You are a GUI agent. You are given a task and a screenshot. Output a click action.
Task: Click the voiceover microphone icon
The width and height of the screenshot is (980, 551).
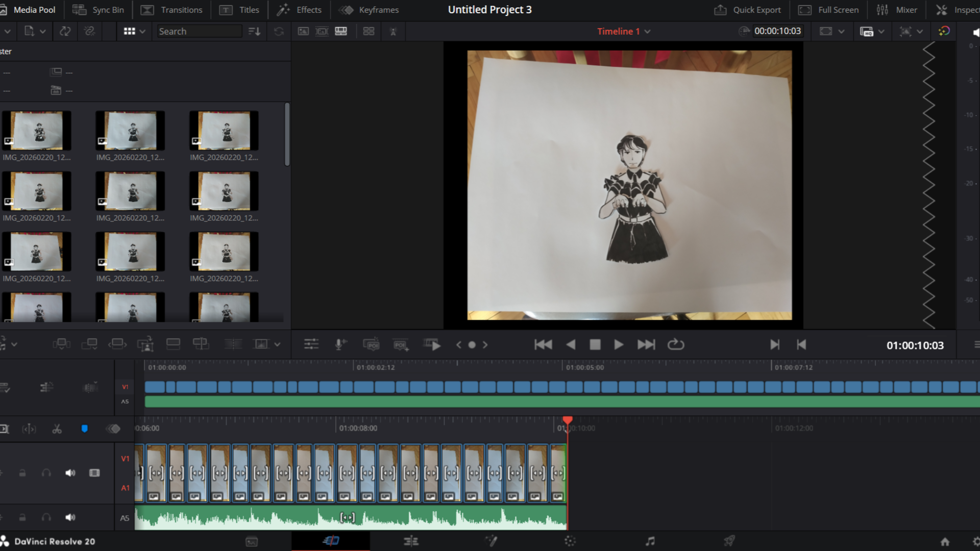(340, 345)
